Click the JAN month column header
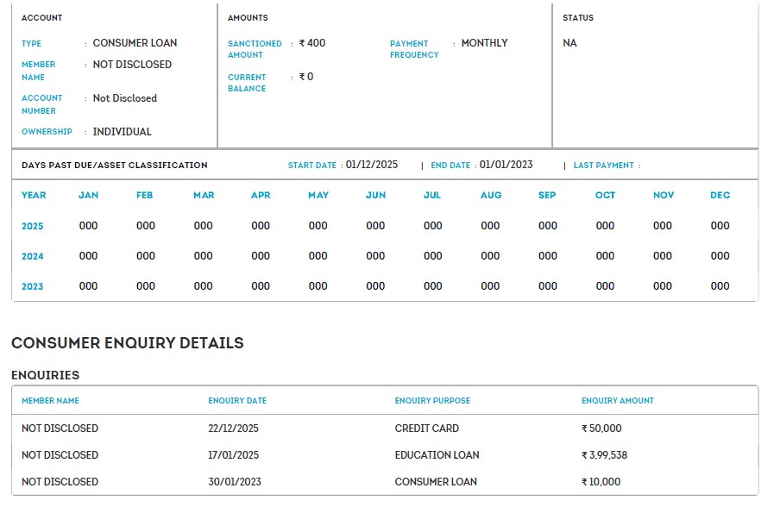The image size is (774, 532). (x=88, y=196)
